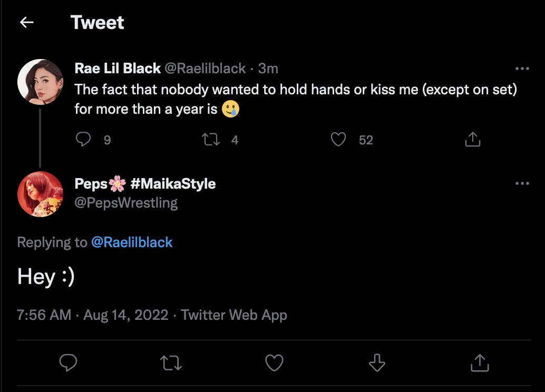Reply to Rae Lil Black's tweet

pos(84,139)
